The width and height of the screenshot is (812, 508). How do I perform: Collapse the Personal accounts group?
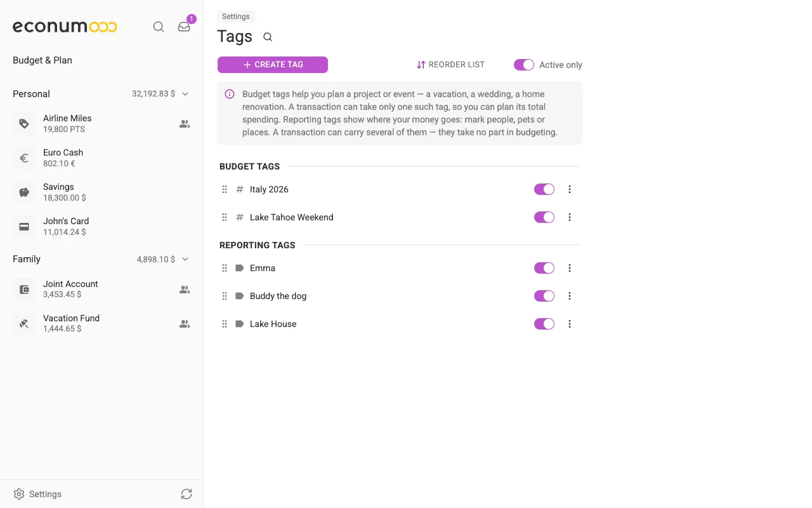[185, 94]
